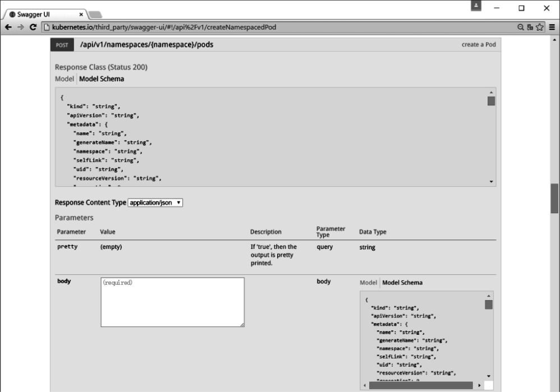This screenshot has width=560, height=392.
Task: Click the main page vertical scrollbar thumb
Action: point(554,198)
